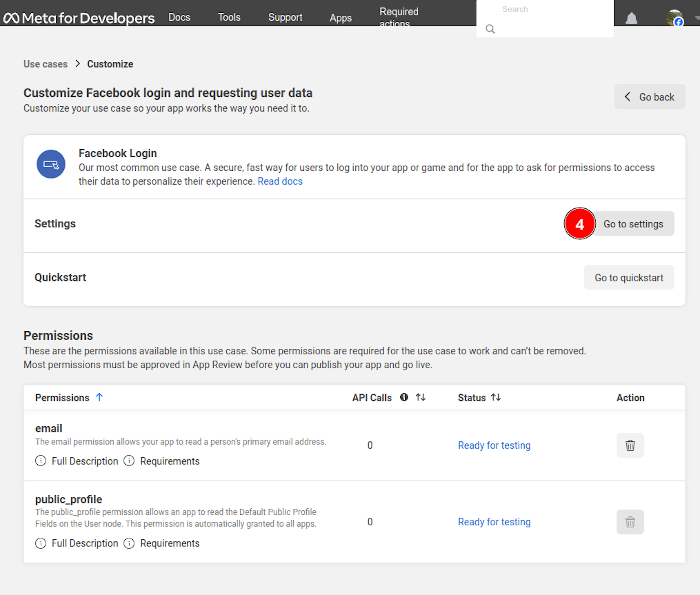This screenshot has height=595, width=700.
Task: Open the notifications bell
Action: tap(631, 19)
